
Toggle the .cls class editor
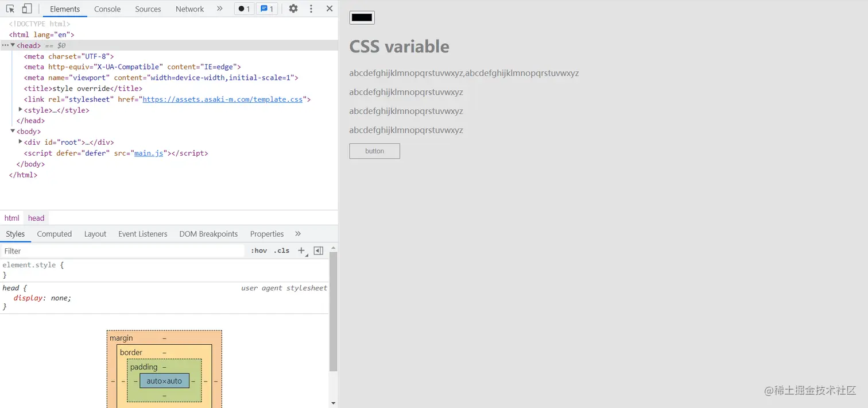[x=281, y=251]
